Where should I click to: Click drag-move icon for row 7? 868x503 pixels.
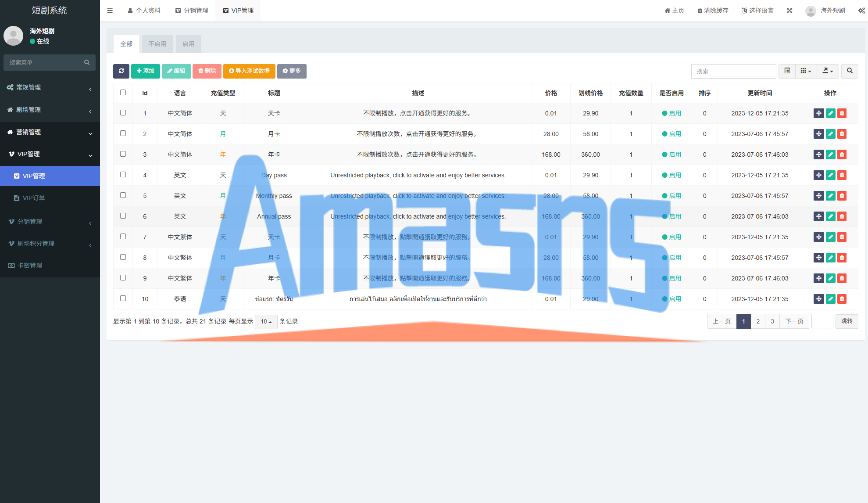[x=818, y=237]
